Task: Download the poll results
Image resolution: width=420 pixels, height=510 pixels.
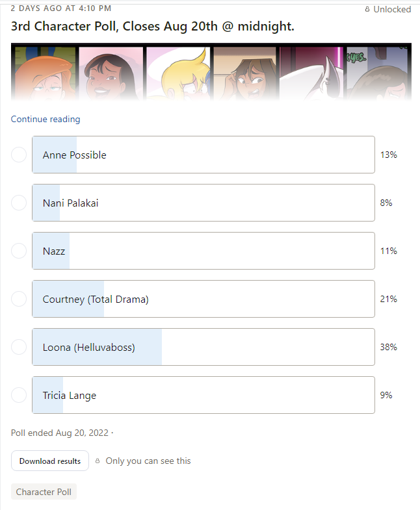Action: tap(50, 461)
